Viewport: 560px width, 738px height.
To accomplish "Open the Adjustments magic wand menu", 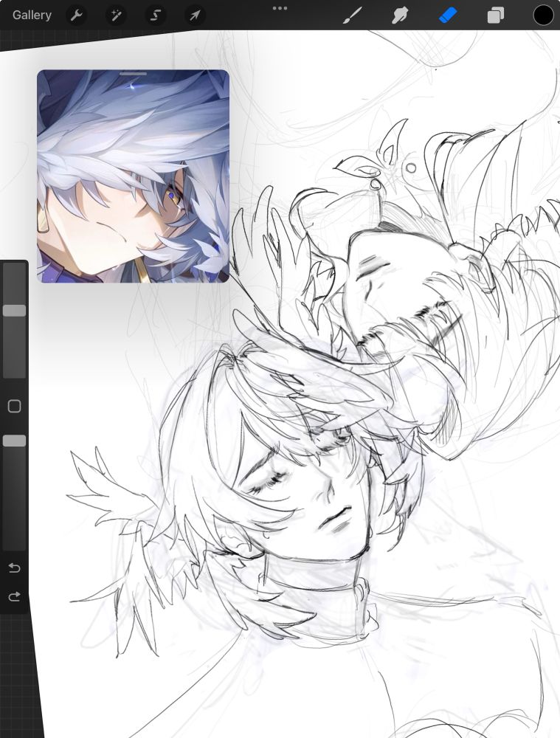I will (116, 15).
